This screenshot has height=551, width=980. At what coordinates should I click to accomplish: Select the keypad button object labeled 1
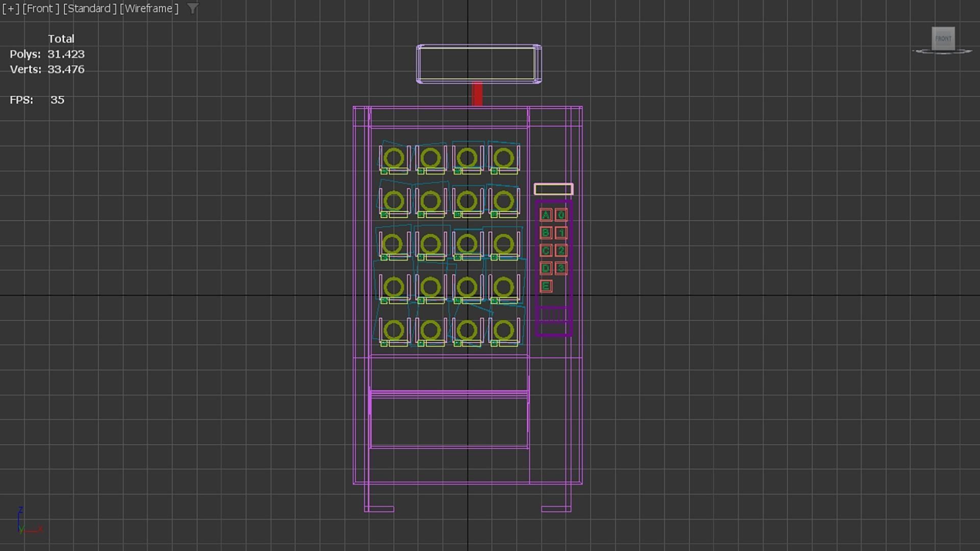point(561,233)
